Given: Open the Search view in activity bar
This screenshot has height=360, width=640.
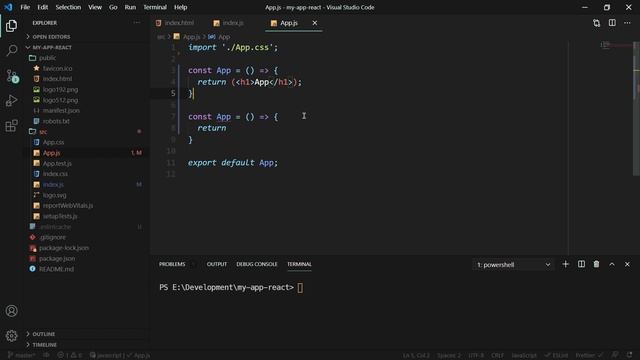Looking at the screenshot, I should [x=11, y=51].
